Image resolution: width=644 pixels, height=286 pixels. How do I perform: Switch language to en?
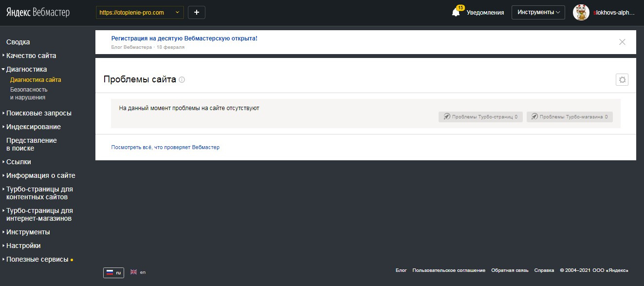[x=138, y=272]
